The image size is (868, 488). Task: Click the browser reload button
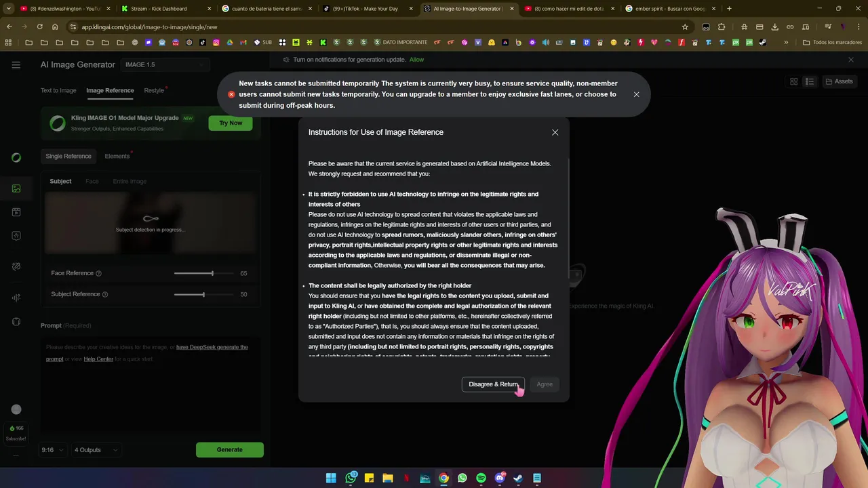(x=40, y=27)
